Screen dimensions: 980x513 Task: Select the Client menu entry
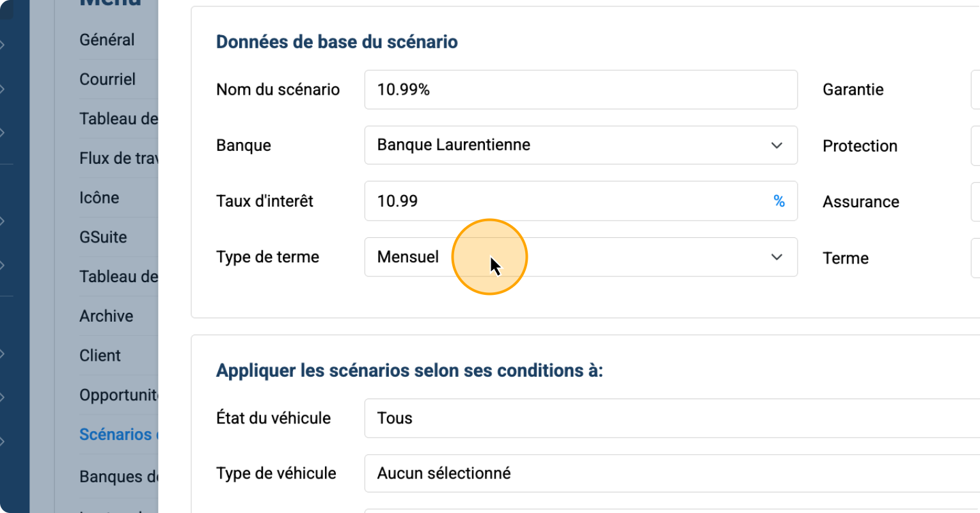(100, 356)
